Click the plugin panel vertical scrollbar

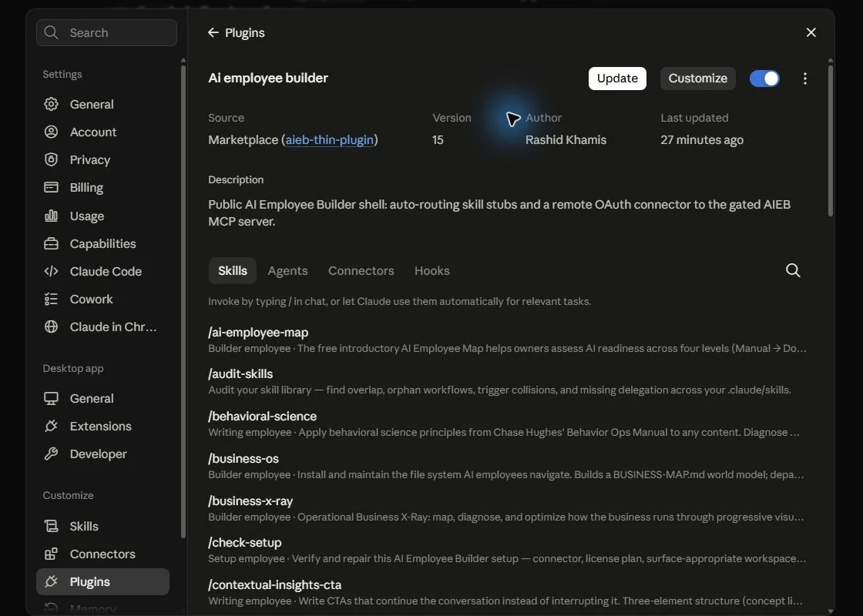[x=830, y=140]
